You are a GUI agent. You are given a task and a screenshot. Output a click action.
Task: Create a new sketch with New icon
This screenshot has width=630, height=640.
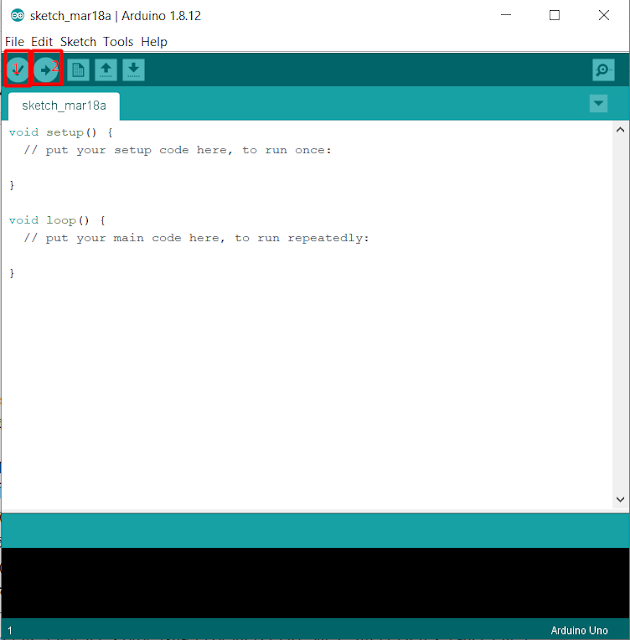pos(78,70)
